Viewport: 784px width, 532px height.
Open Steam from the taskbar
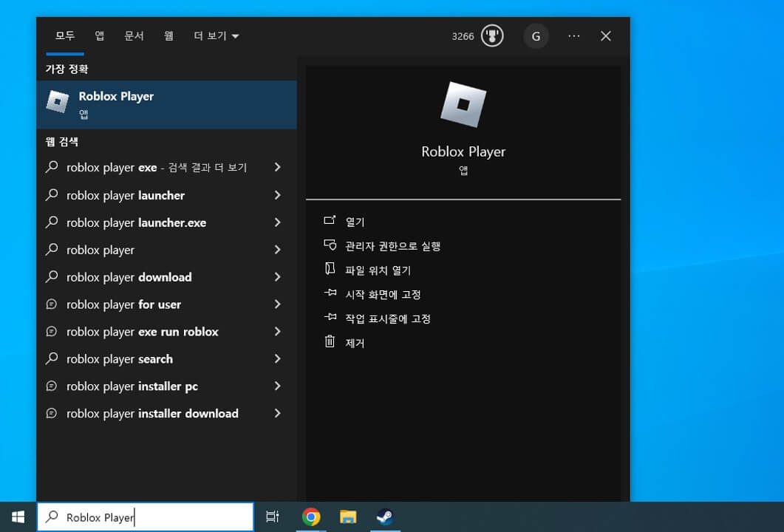[385, 517]
